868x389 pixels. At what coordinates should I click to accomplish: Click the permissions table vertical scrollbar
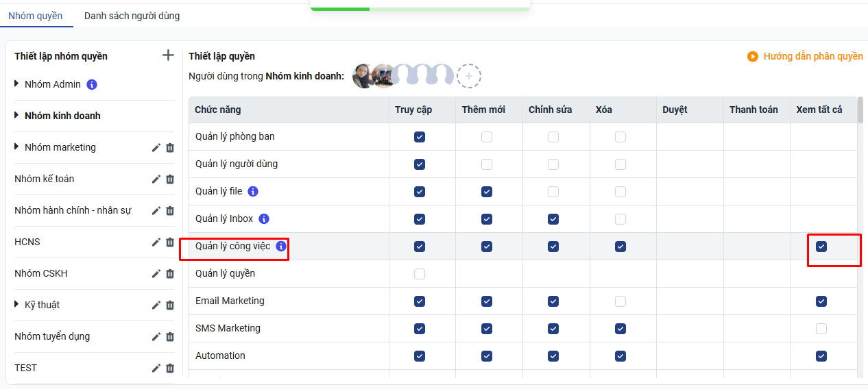[860, 110]
